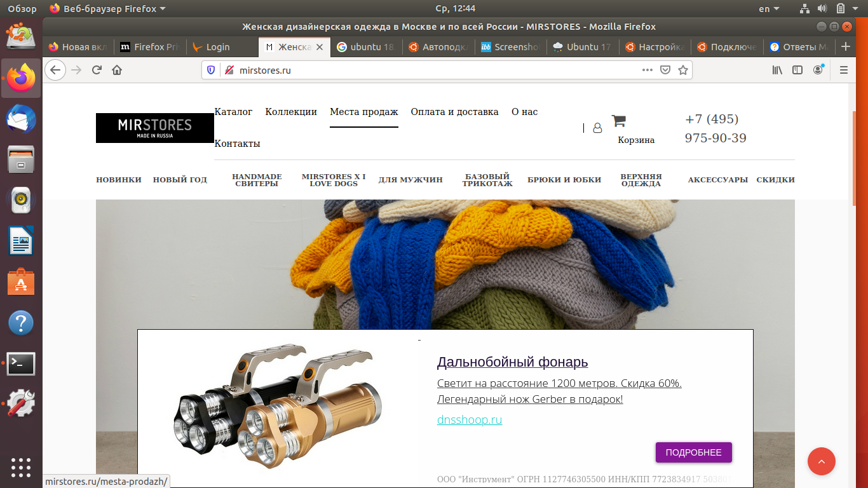Image resolution: width=868 pixels, height=488 pixels.
Task: Bookmark this page with the star icon
Action: pos(683,70)
